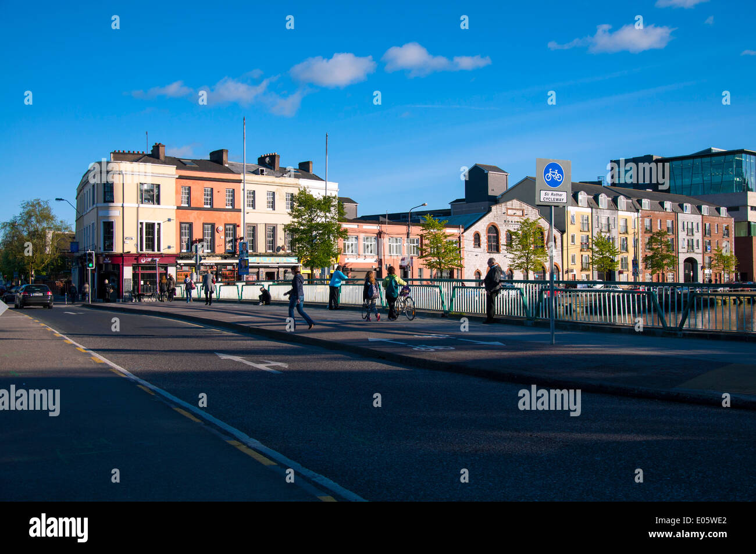Viewport: 756px width, 554px height.
Task: Click the bicycle symbol painted on the cycle lane
Action: point(433,348)
